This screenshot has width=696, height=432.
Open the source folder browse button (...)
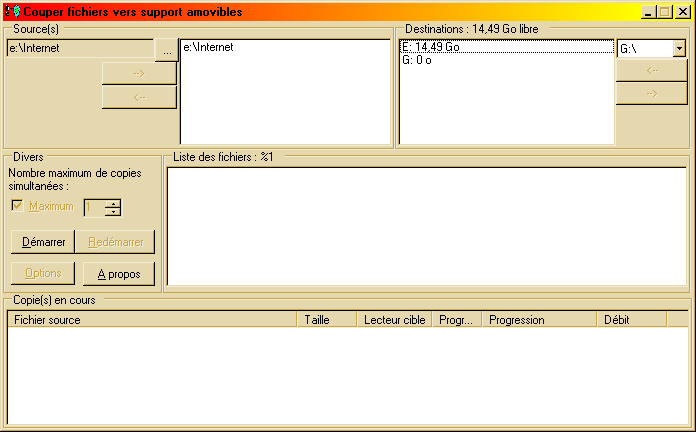[166, 48]
